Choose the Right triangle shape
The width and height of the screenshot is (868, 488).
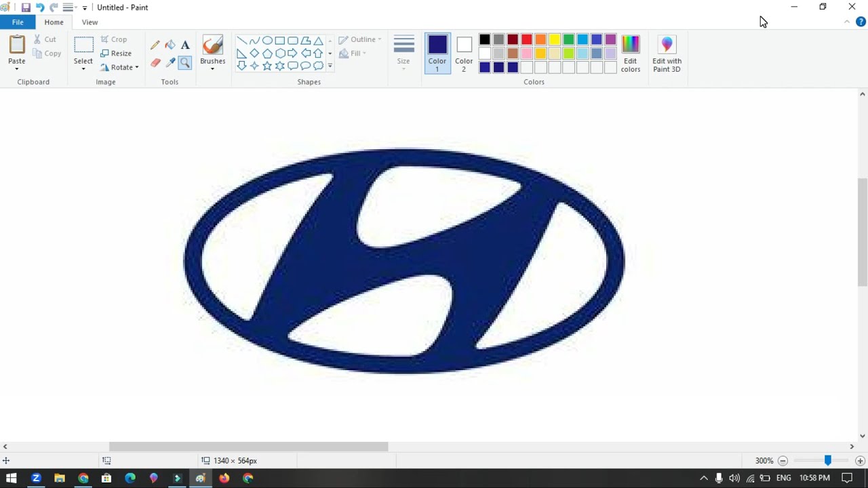(x=241, y=54)
